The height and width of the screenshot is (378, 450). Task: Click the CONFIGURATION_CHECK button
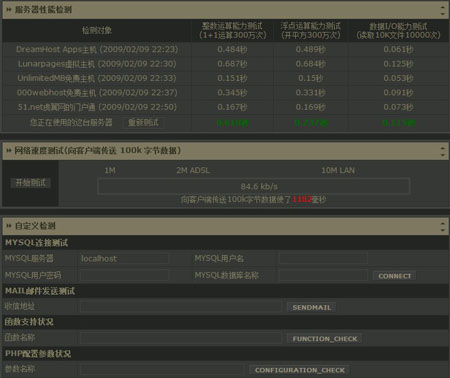pos(300,370)
